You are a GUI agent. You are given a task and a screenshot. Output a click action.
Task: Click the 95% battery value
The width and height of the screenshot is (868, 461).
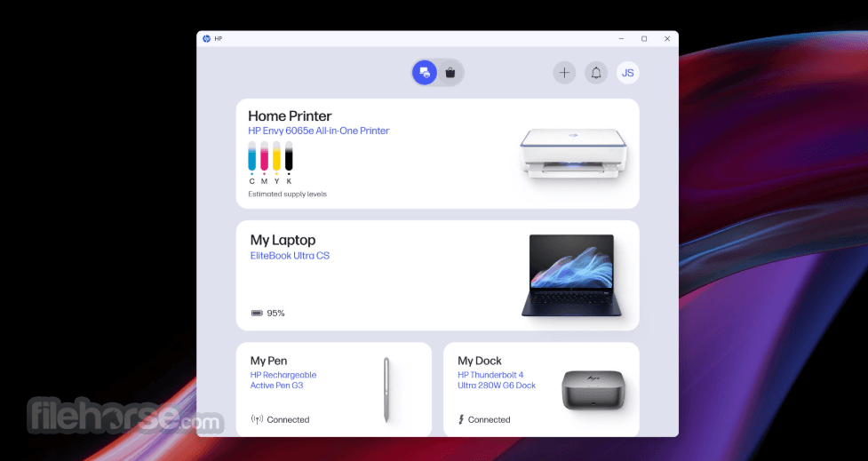click(x=275, y=314)
